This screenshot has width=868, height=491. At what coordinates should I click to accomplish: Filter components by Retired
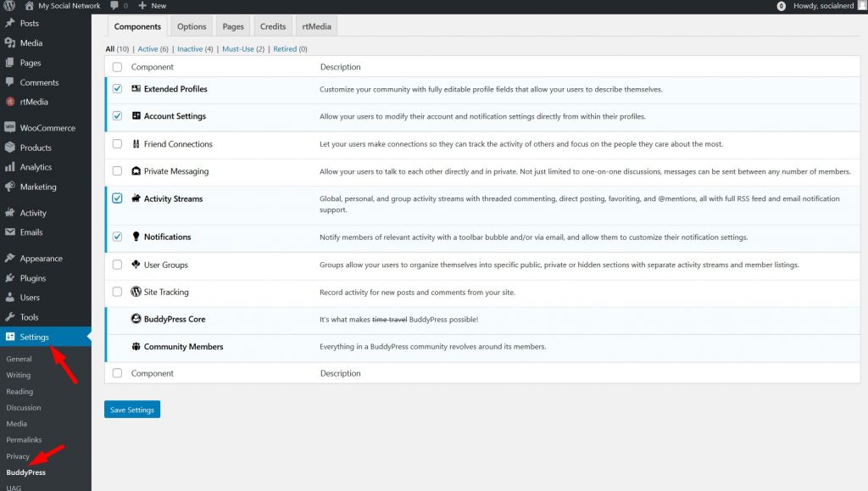pyautogui.click(x=285, y=48)
